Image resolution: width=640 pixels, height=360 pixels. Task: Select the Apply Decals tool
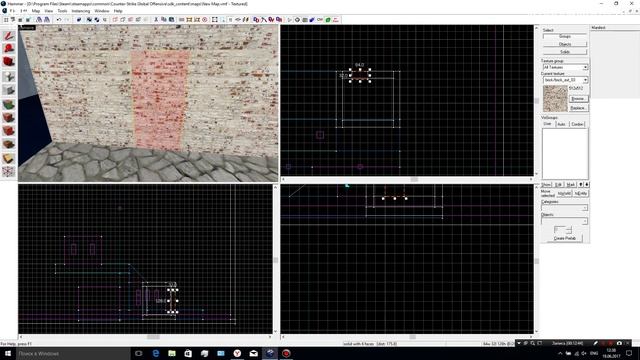pyautogui.click(x=9, y=131)
